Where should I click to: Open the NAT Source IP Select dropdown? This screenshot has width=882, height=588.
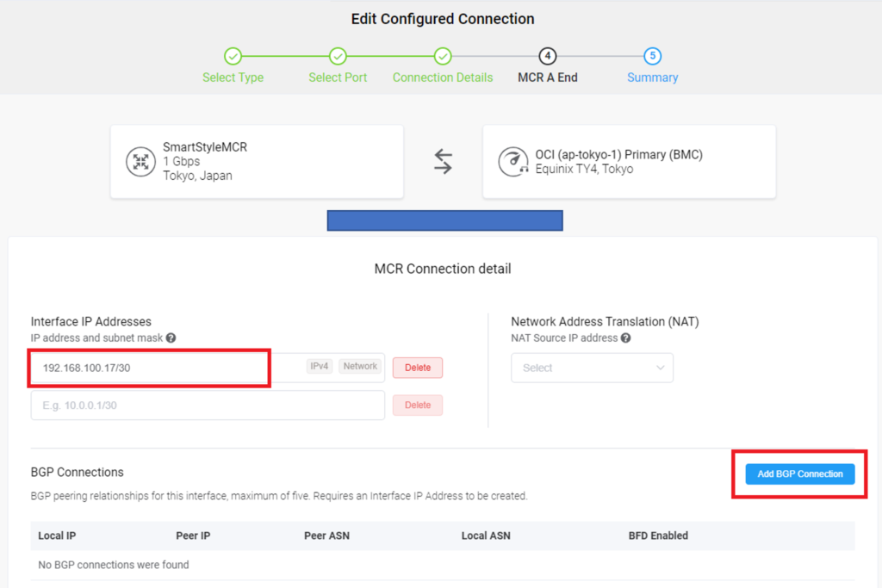pos(592,368)
